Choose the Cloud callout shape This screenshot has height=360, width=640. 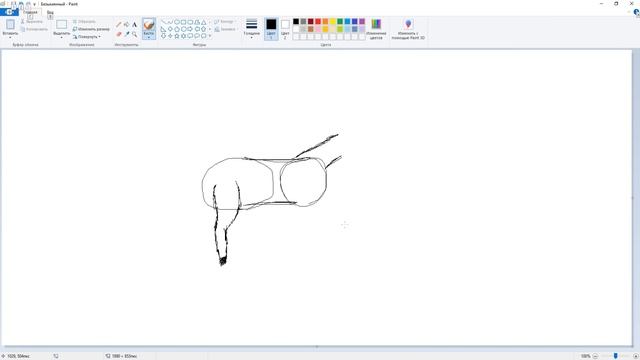[203, 36]
